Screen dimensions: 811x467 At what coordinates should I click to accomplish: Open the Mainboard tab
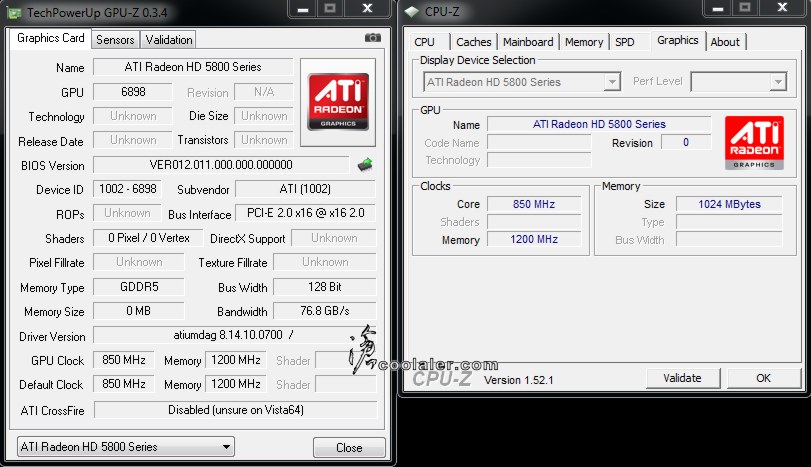(x=528, y=42)
